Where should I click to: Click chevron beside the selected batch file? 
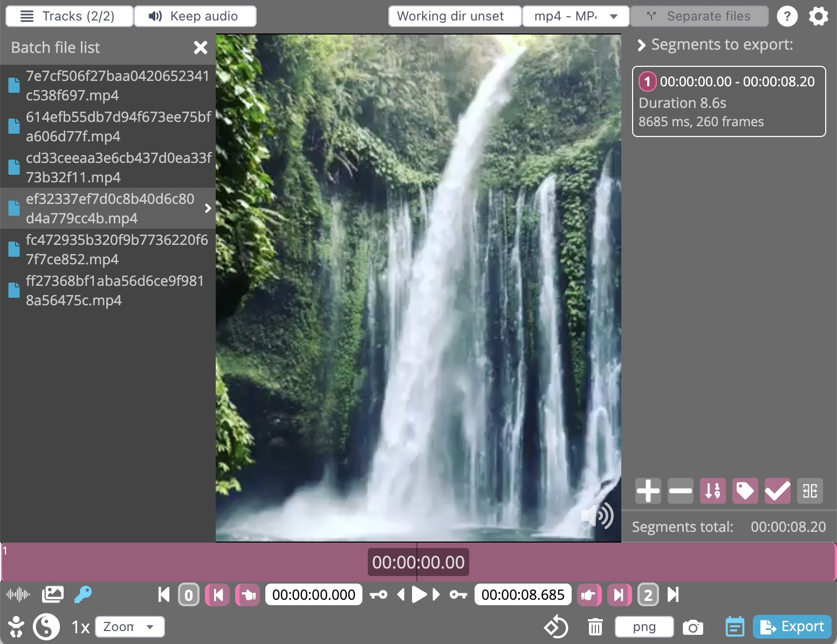pyautogui.click(x=208, y=208)
